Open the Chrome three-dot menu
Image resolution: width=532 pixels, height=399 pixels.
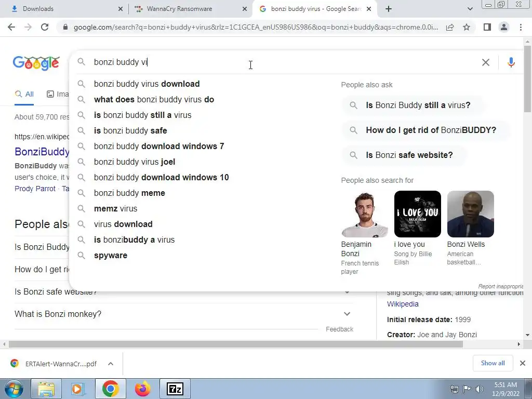(x=521, y=27)
